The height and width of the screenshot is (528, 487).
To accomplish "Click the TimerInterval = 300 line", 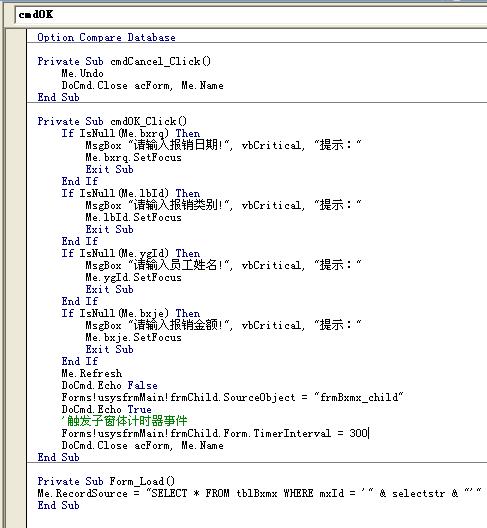I will pos(215,433).
